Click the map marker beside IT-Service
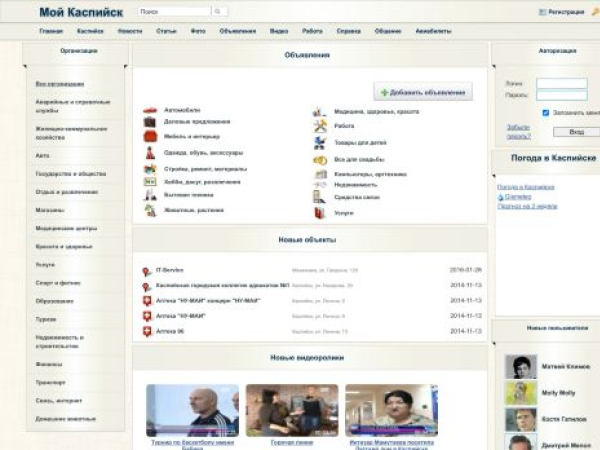 pos(146,271)
